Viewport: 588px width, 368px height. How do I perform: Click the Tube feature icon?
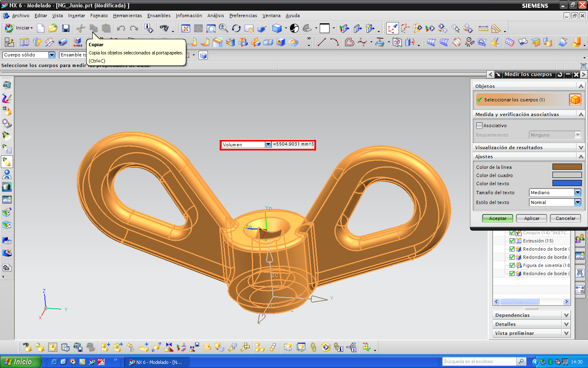coord(62,42)
